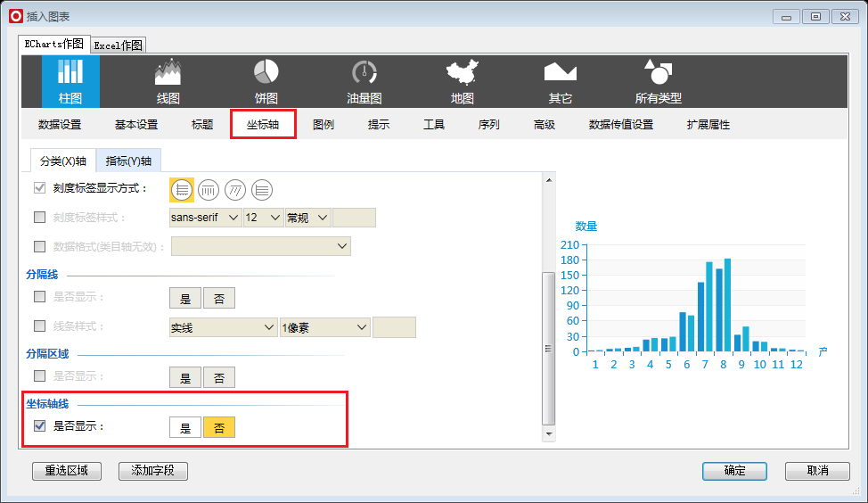Enable the 刻度标签样式 checkbox
The width and height of the screenshot is (868, 503).
coord(39,217)
